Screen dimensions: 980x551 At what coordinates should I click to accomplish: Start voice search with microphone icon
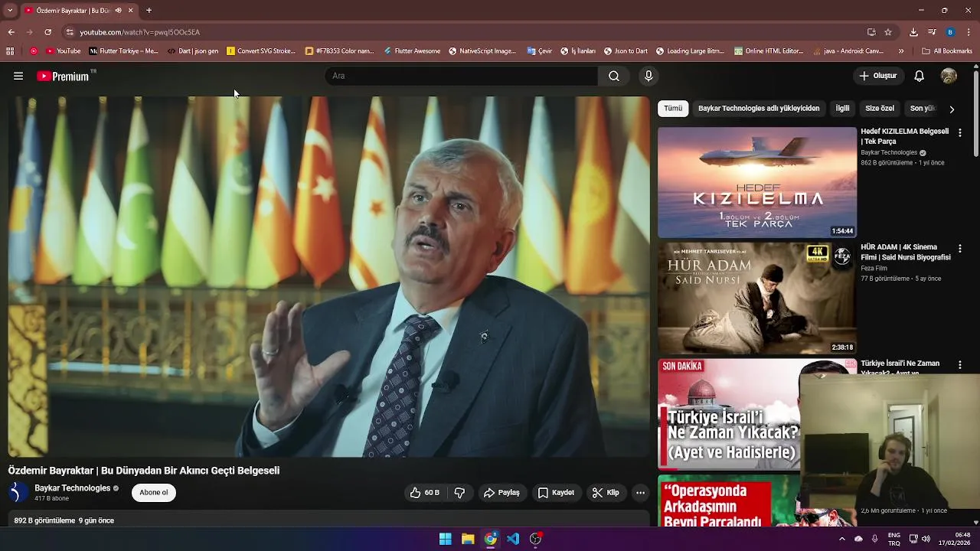tap(648, 76)
